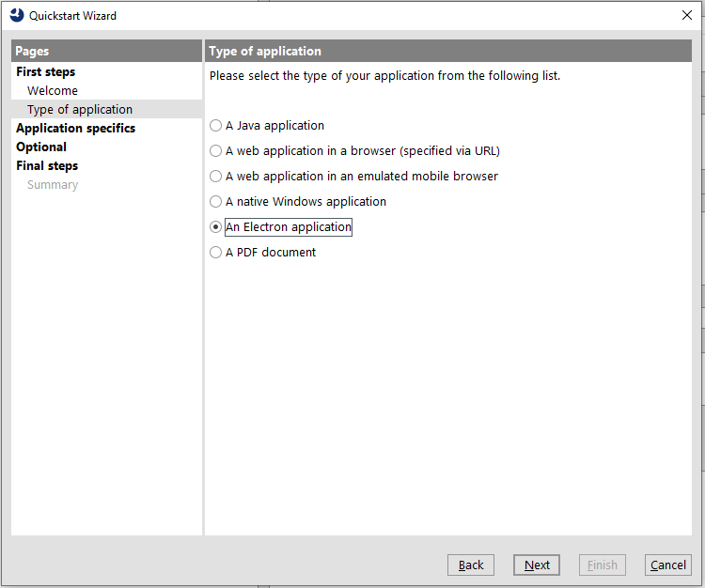Open the Optional section
705x588 pixels.
(41, 147)
